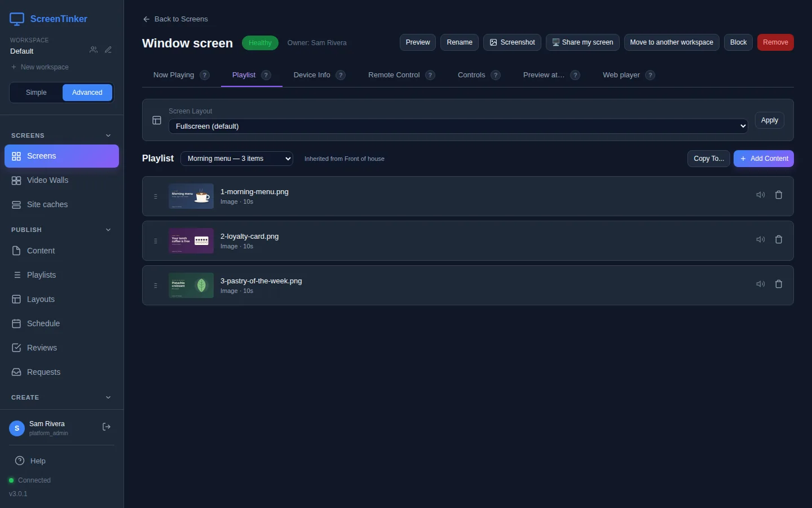Switch to the Now Playing tab
The width and height of the screenshot is (812, 508).
pos(174,75)
